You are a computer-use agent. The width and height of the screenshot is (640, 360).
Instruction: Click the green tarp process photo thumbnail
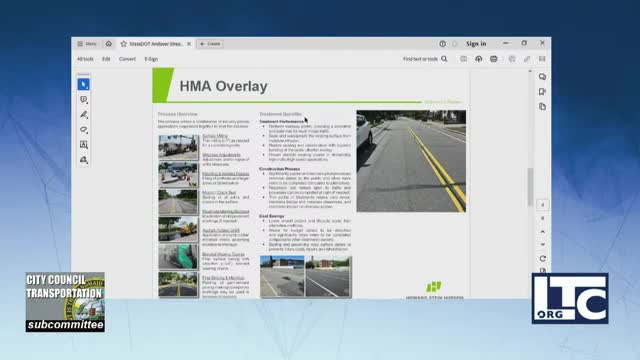click(x=178, y=257)
